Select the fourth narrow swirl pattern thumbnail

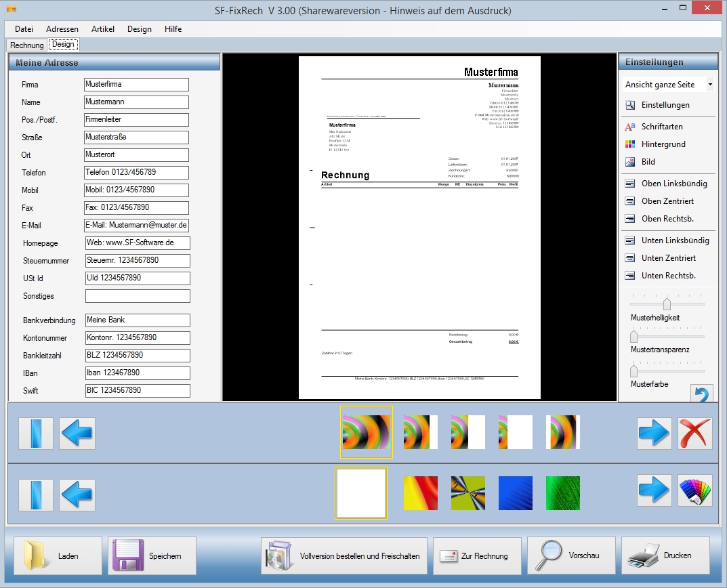(x=516, y=432)
